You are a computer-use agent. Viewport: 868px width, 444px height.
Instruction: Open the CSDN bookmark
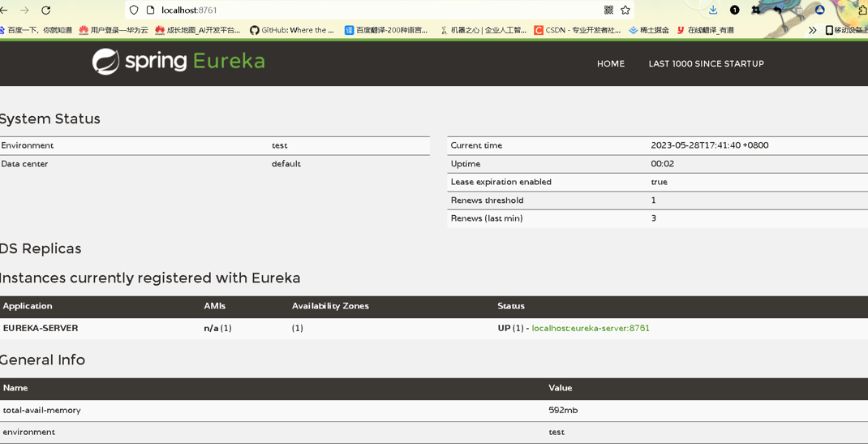578,30
